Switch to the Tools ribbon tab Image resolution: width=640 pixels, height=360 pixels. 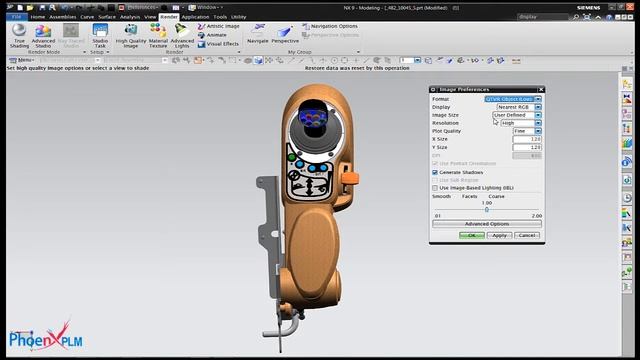tap(220, 17)
